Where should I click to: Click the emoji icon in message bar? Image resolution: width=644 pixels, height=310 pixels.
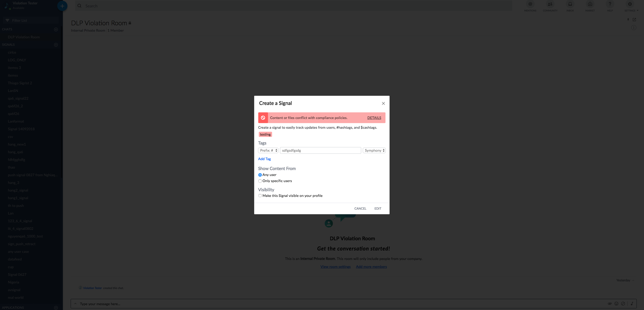point(616,304)
